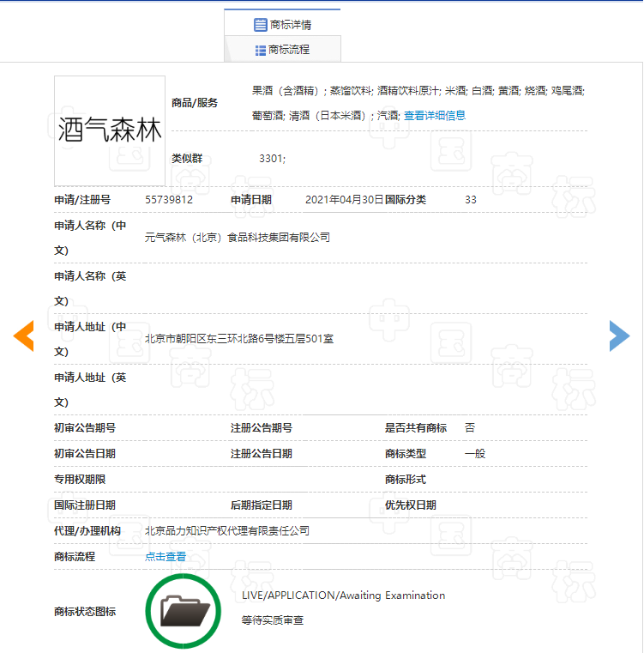Click the 优先权日期 label
This screenshot has height=653, width=644.
[411, 505]
